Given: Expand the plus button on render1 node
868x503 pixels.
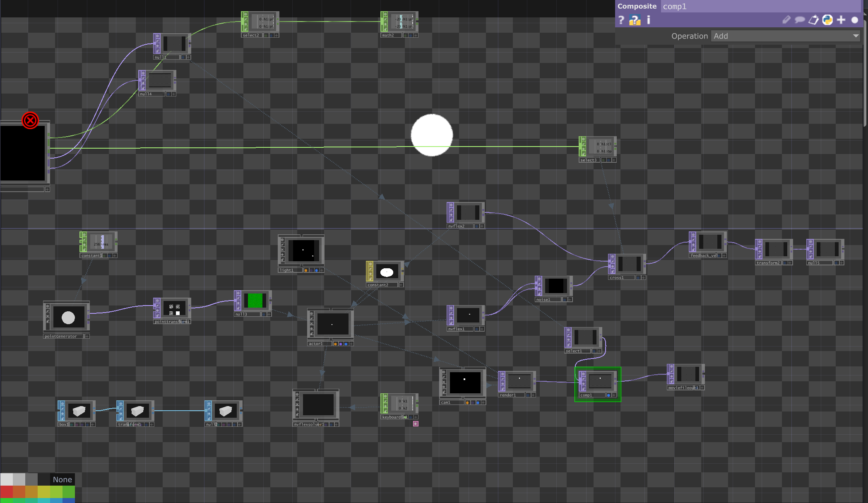Looking at the screenshot, I should point(534,395).
